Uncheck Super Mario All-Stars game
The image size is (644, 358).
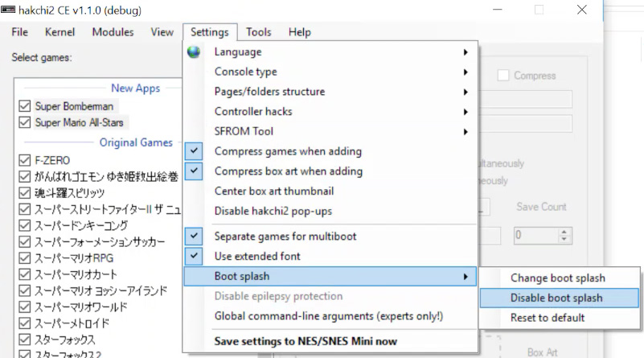[x=25, y=122]
